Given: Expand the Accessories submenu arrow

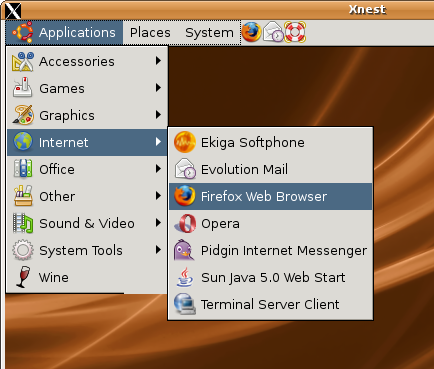Looking at the screenshot, I should [158, 61].
